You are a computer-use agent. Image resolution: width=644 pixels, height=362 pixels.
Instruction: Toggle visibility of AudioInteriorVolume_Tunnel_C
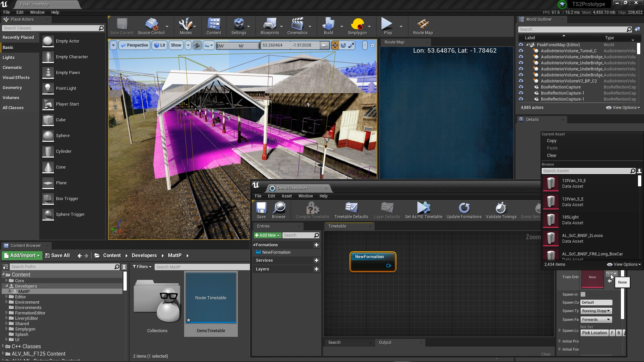tap(521, 51)
